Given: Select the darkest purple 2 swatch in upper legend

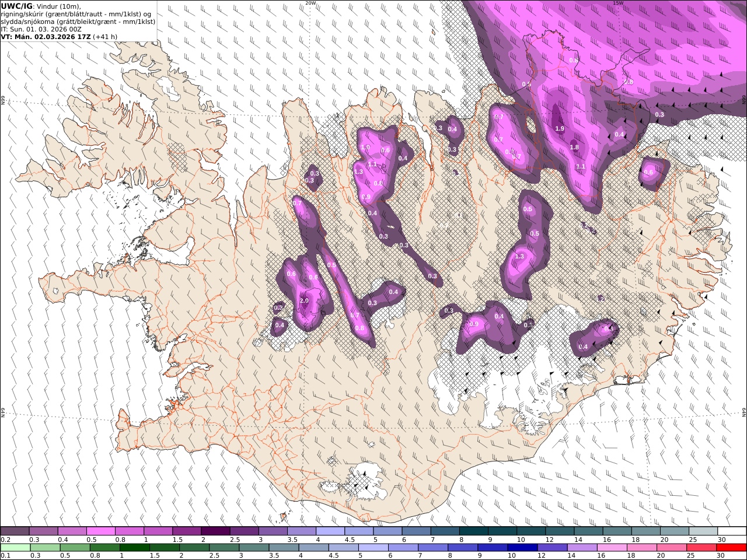Looking at the screenshot, I should [x=215, y=531].
